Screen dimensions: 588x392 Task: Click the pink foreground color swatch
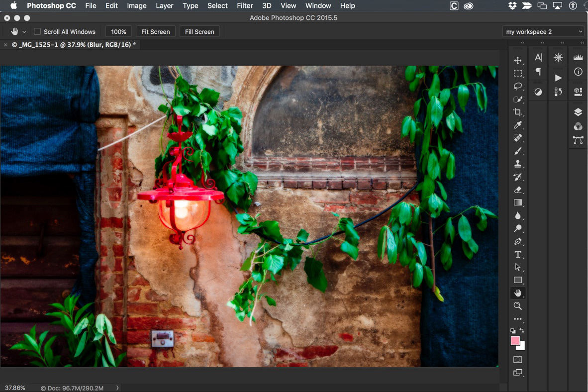(515, 341)
